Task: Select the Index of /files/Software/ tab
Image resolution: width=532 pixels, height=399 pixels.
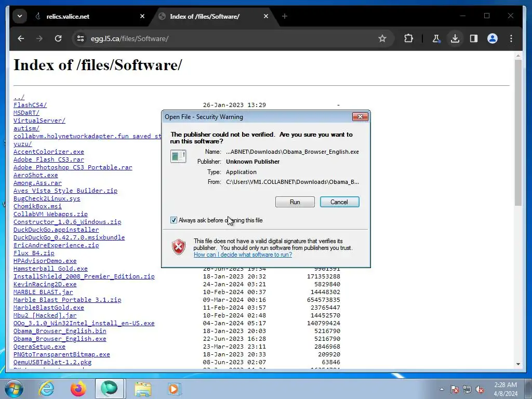Action: 214,16
